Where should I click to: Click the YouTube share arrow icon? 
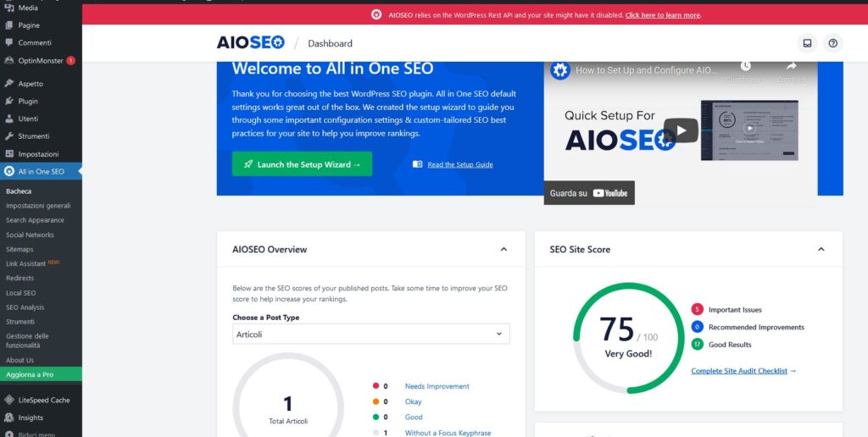(x=791, y=66)
